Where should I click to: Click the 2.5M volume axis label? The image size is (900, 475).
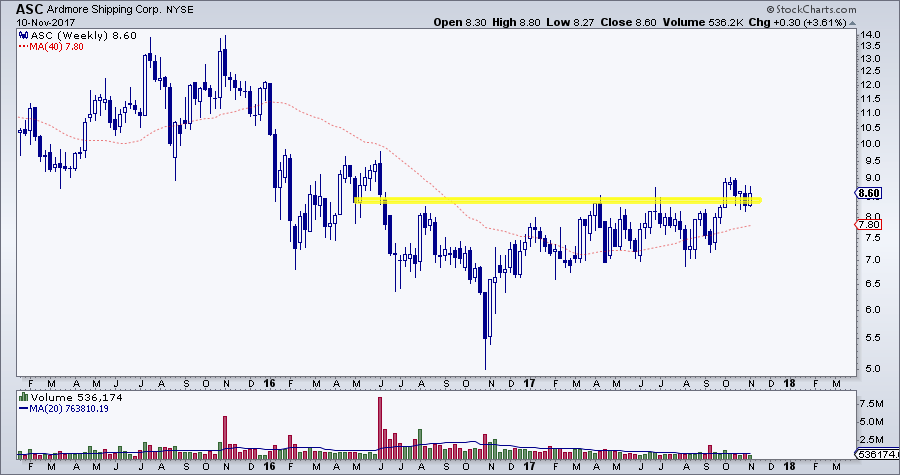click(x=871, y=440)
